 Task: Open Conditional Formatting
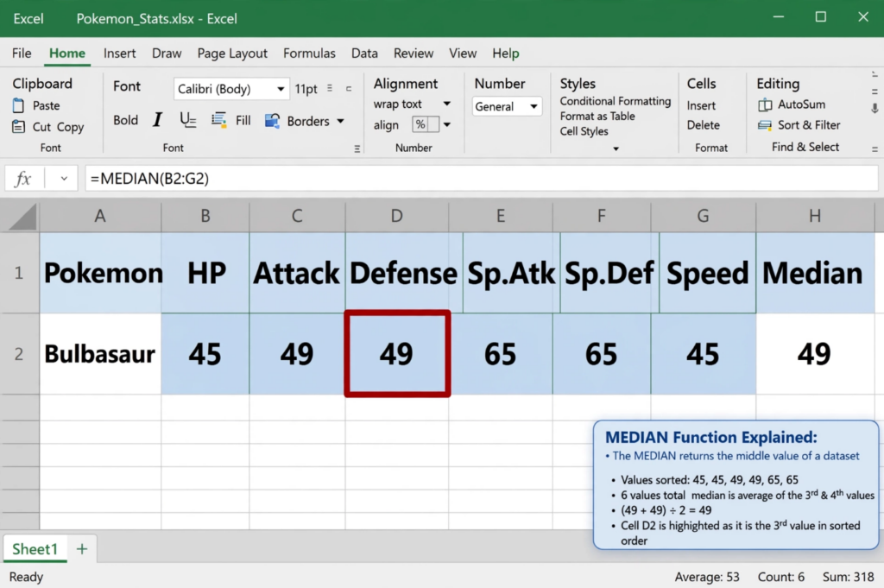point(615,101)
